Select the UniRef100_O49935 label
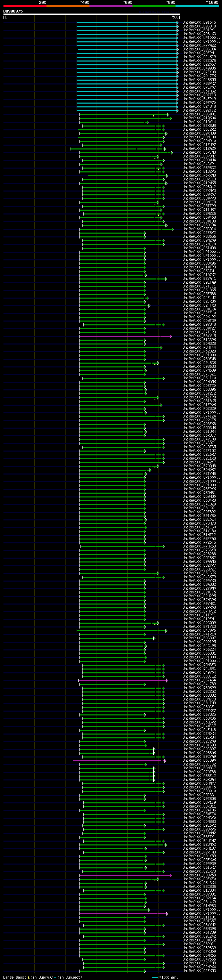Image resolution: width=222 pixels, height=980 pixels. coord(199,68)
